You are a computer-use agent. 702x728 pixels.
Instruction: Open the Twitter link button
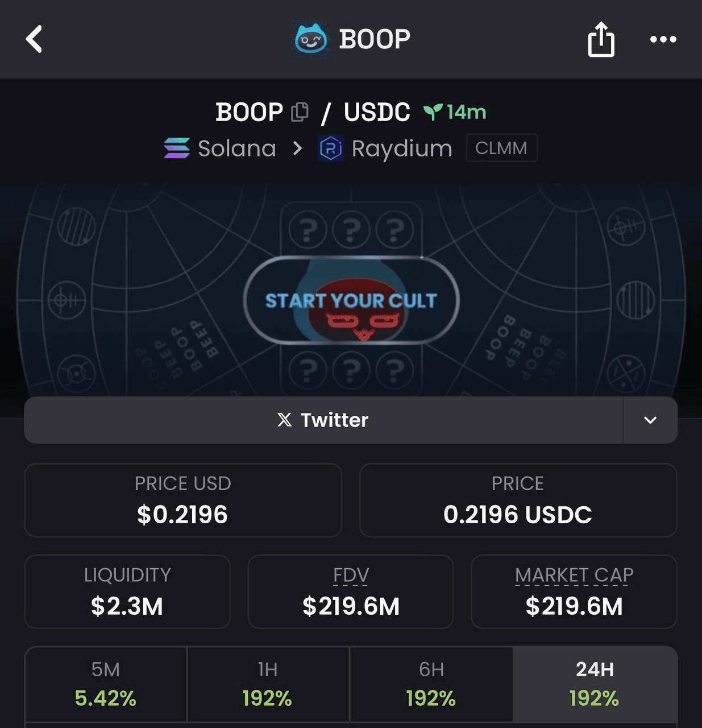point(323,420)
